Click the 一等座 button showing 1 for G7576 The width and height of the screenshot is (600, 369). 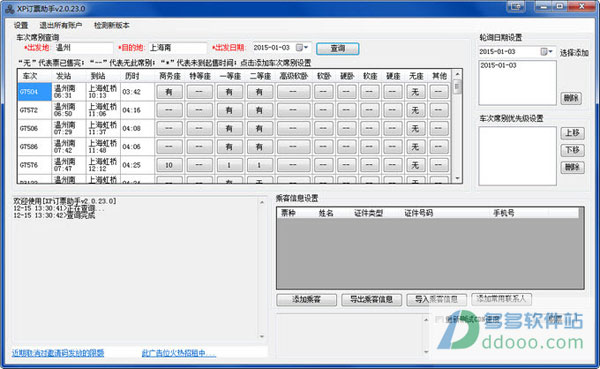[229, 165]
